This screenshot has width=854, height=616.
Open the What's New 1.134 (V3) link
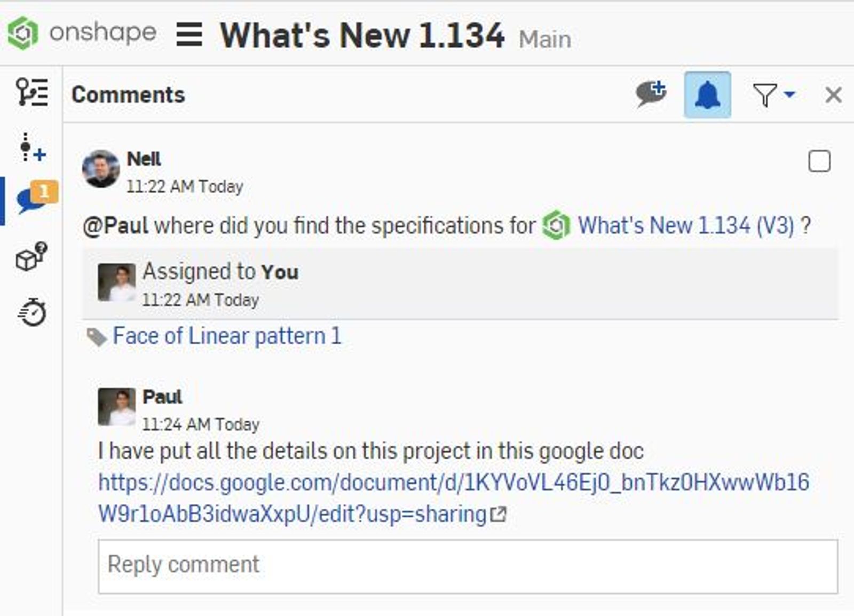685,225
